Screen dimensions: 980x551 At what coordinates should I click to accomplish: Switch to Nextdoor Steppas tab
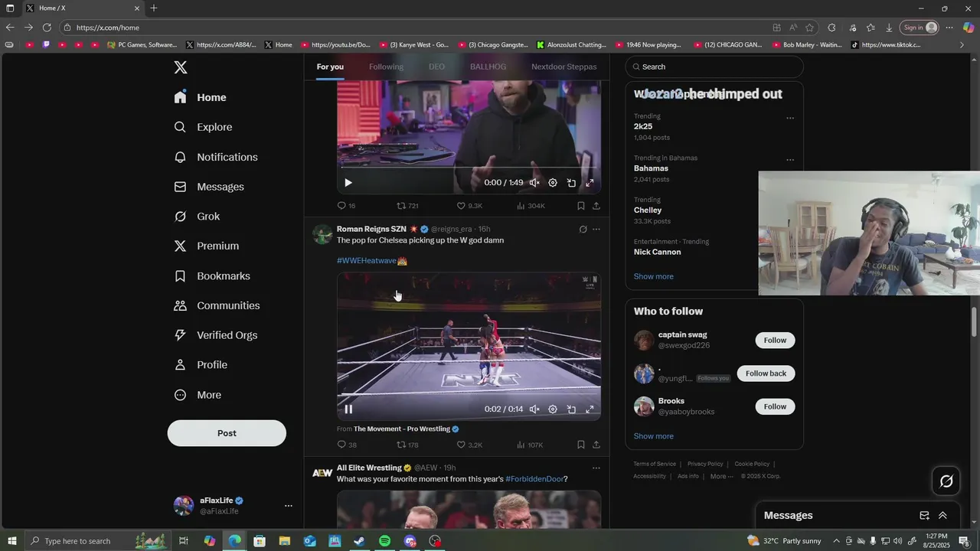click(564, 67)
